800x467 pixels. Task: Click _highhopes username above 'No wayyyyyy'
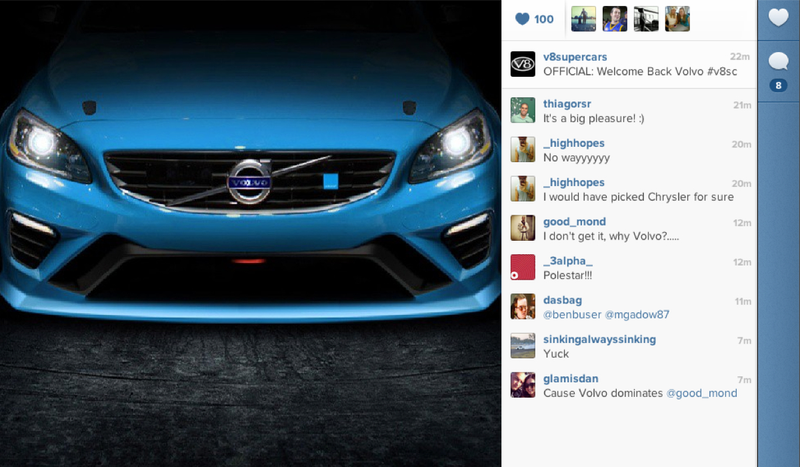pyautogui.click(x=573, y=143)
